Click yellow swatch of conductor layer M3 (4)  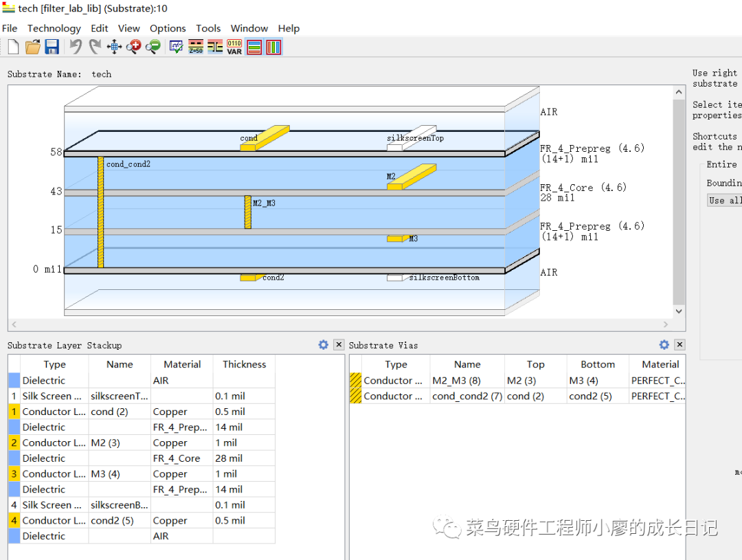coord(14,474)
